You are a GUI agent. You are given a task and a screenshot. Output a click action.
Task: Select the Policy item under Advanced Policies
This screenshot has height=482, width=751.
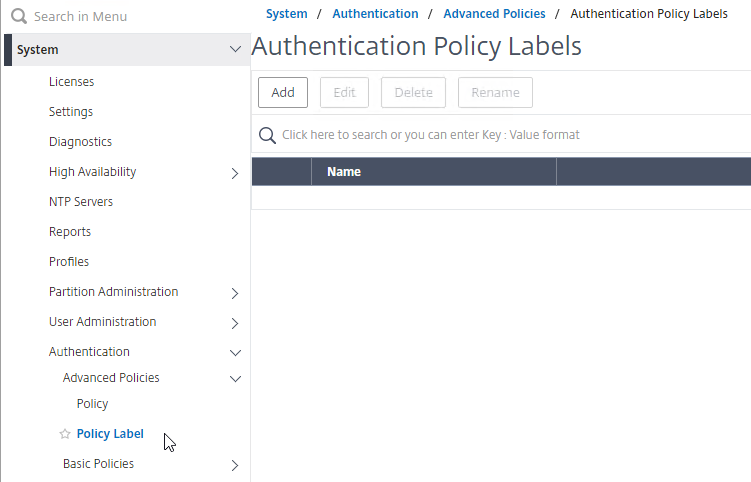click(x=92, y=404)
